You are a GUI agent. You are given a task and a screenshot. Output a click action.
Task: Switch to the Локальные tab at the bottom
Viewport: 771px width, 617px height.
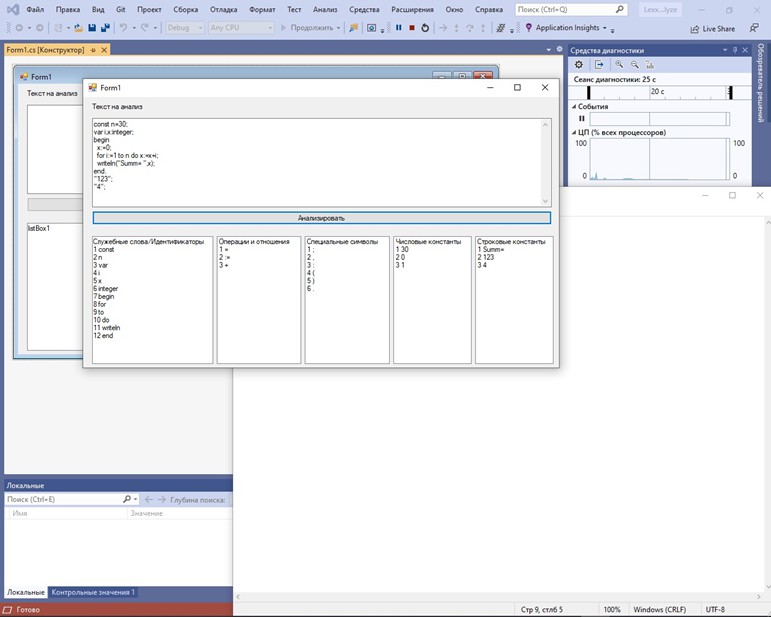pos(26,592)
